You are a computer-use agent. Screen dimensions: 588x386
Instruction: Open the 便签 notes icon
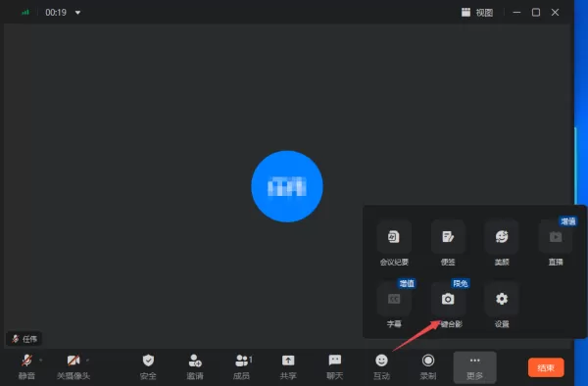(x=448, y=237)
